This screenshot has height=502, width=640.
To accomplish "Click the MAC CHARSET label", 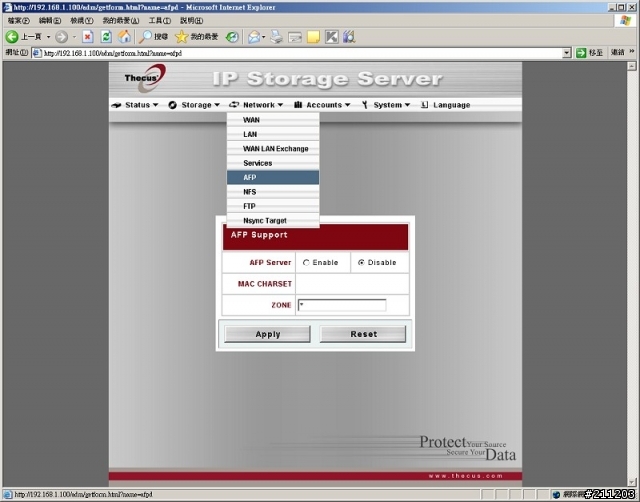I will point(264,284).
